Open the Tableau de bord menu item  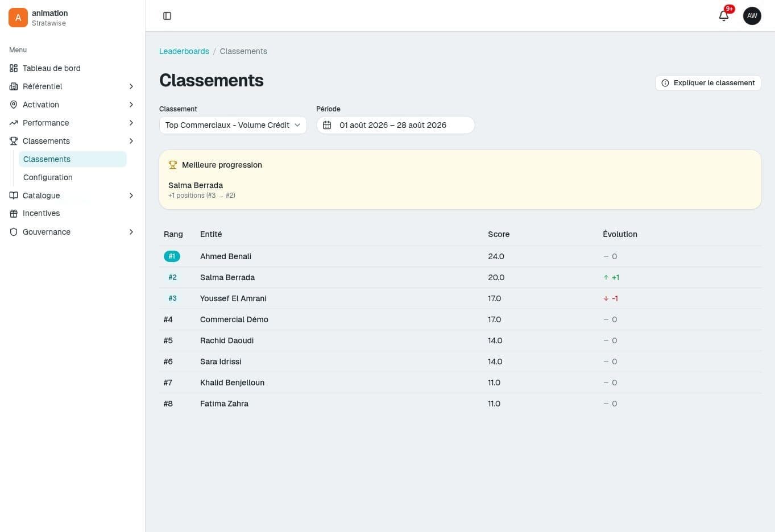tap(72, 68)
